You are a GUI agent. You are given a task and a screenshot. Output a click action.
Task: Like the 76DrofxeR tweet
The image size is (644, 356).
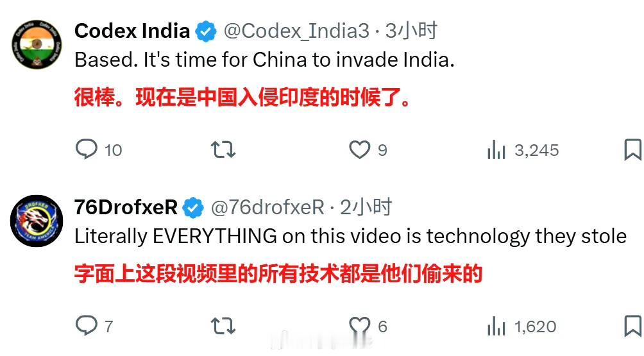368,326
